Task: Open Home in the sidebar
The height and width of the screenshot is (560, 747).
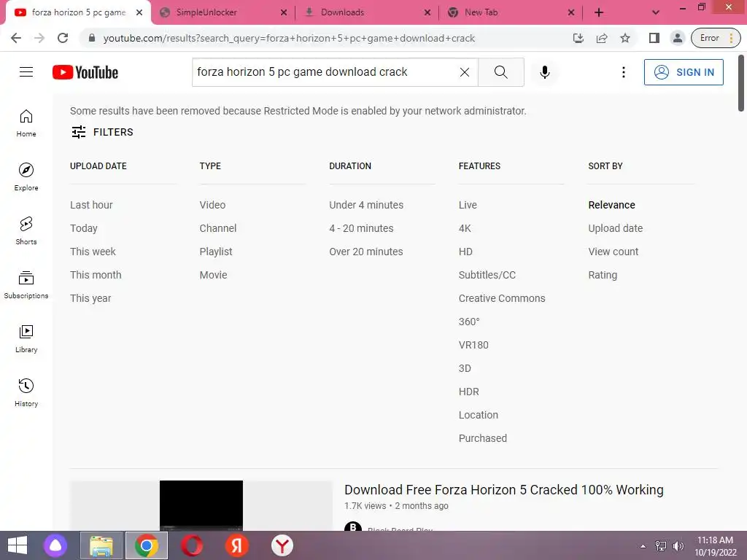Action: (x=26, y=122)
